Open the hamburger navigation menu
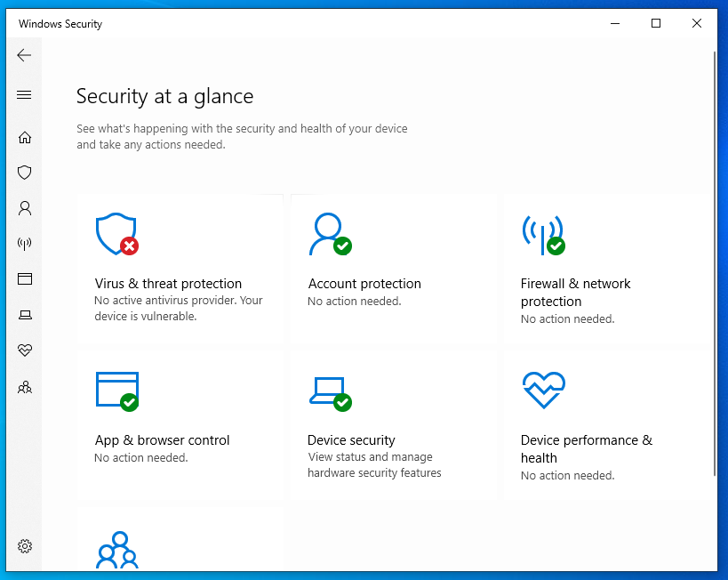This screenshot has height=580, width=728. [x=24, y=95]
